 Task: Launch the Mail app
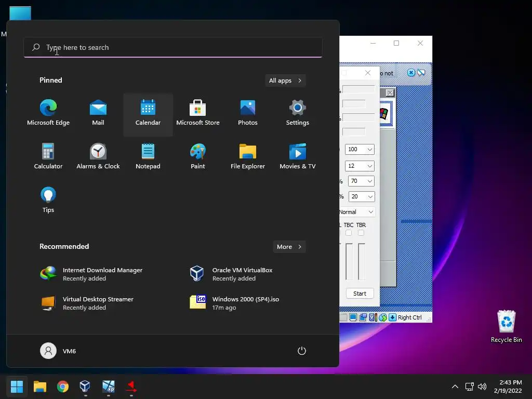(x=98, y=114)
